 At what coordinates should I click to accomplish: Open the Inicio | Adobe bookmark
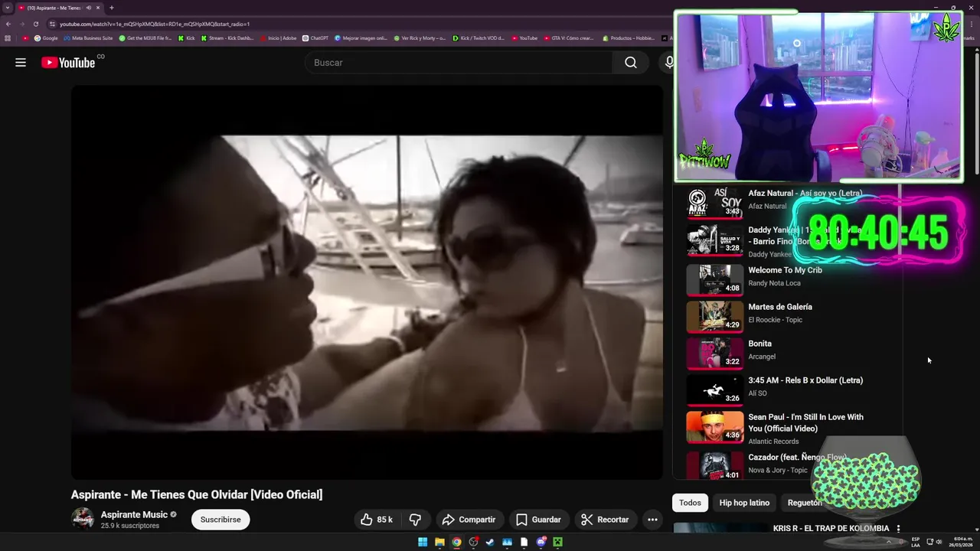coord(278,38)
